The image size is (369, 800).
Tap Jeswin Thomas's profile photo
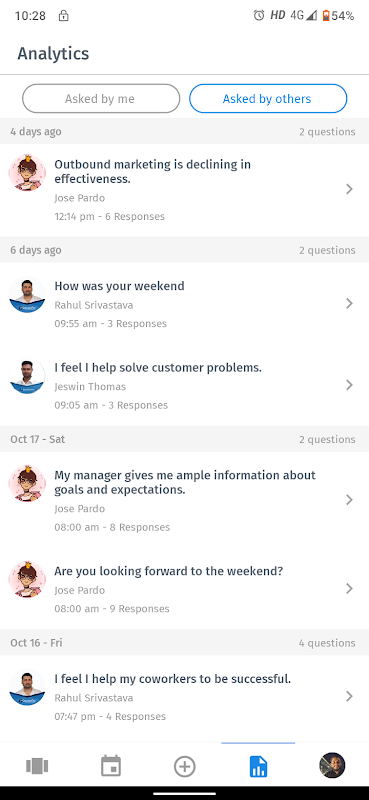tap(27, 376)
